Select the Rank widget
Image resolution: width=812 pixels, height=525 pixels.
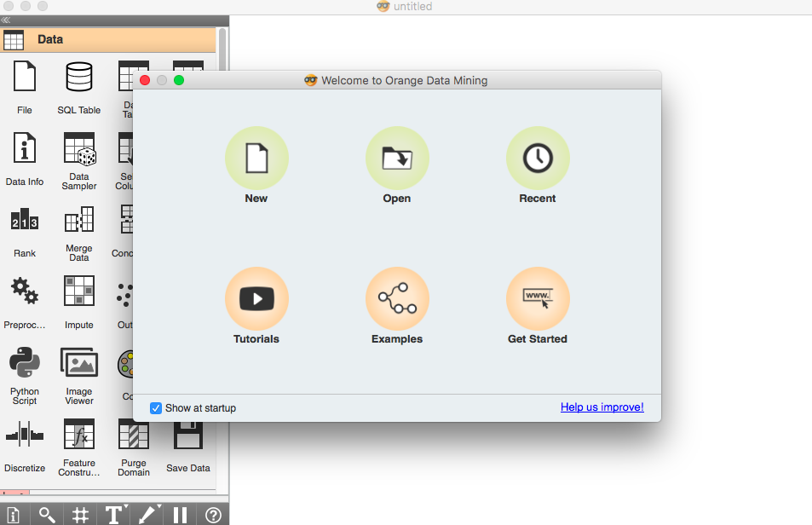click(x=25, y=231)
